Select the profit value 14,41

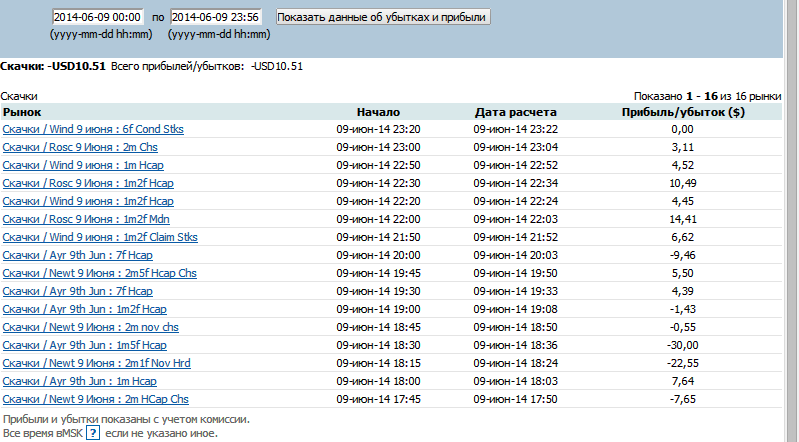[x=683, y=219]
